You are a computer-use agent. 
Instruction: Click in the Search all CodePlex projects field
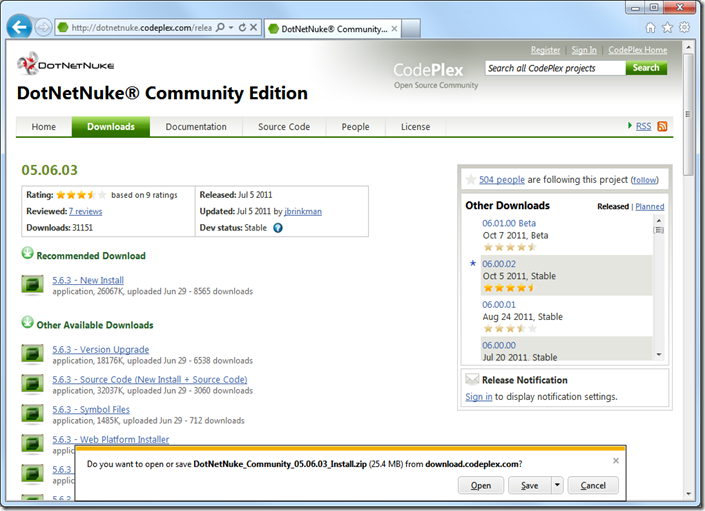[x=555, y=68]
